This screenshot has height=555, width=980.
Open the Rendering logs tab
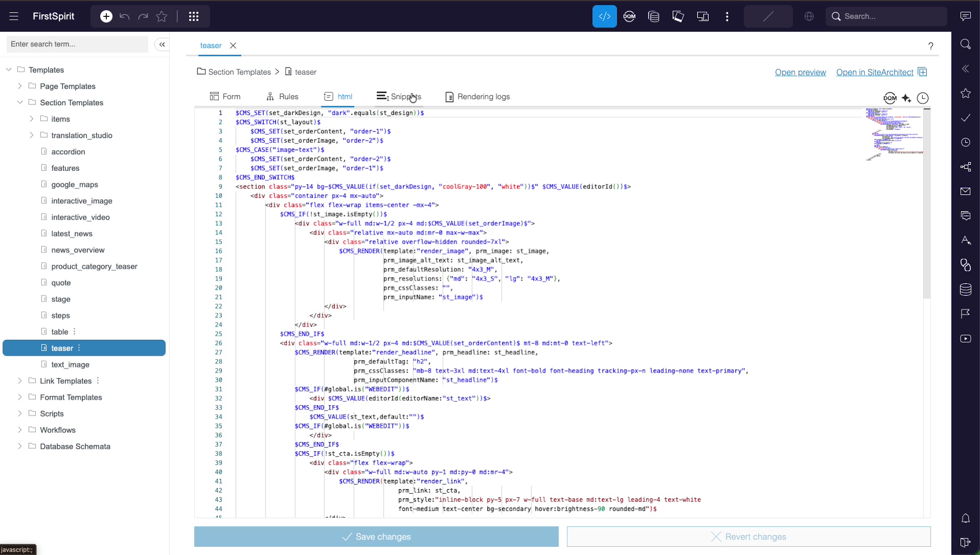(477, 97)
